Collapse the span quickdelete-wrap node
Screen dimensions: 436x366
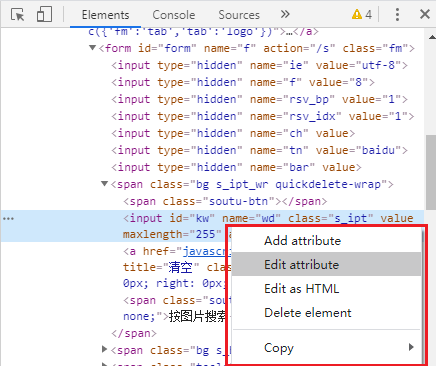[x=105, y=184]
